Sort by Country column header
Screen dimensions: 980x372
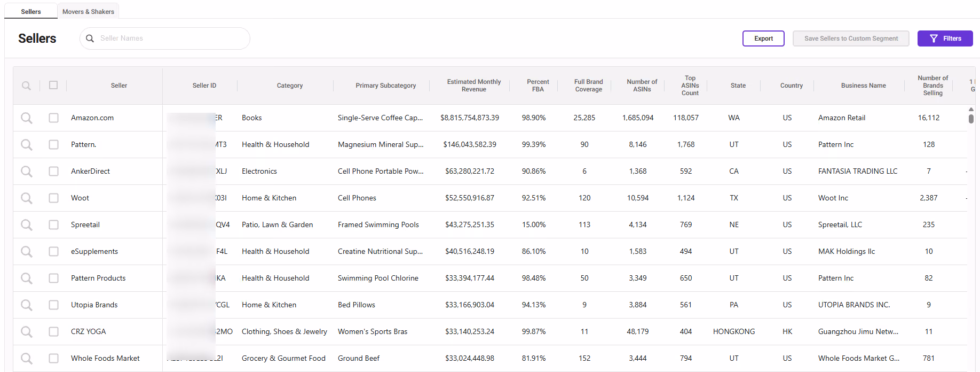(x=792, y=86)
